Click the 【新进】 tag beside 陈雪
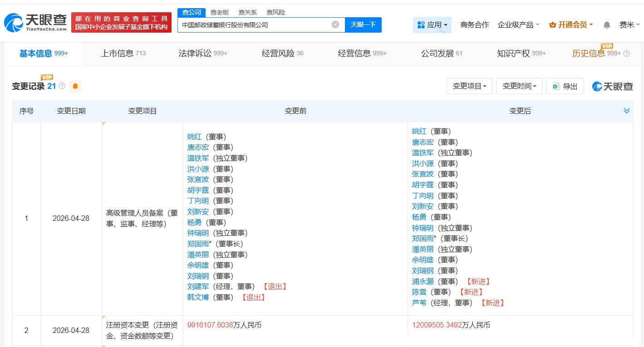The width and height of the screenshot is (644, 347). [x=471, y=292]
